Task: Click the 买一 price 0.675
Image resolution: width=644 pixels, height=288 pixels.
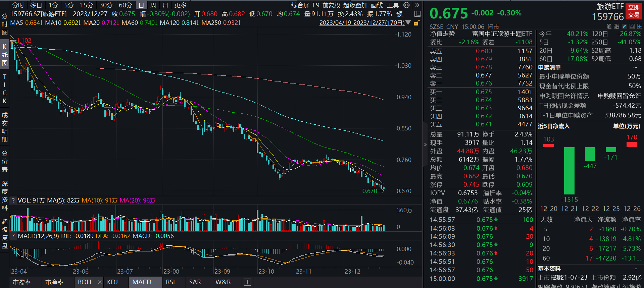Action: point(484,92)
